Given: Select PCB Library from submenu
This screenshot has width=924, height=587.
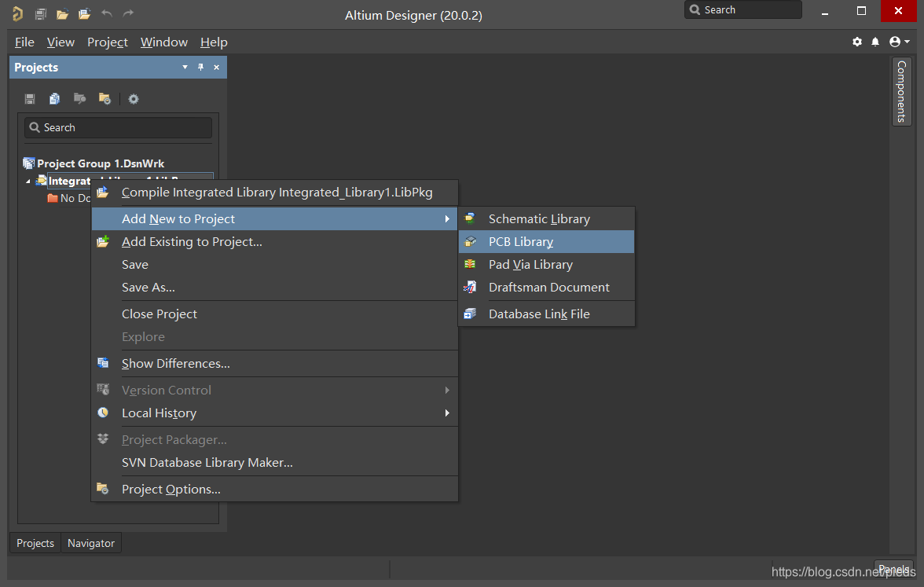Looking at the screenshot, I should click(520, 241).
